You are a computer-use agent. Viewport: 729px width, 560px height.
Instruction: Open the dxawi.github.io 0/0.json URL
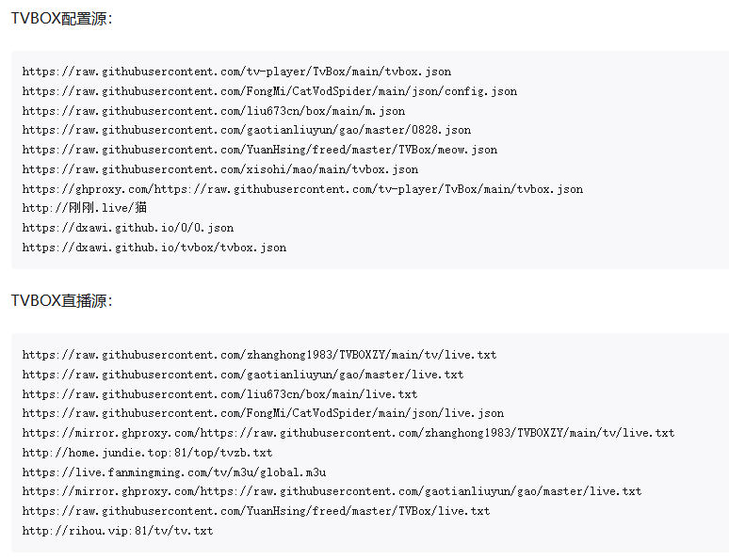128,228
